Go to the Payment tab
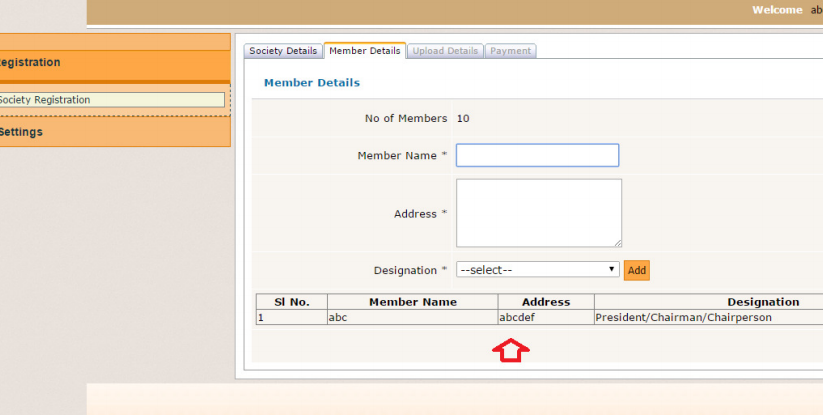 click(x=510, y=51)
